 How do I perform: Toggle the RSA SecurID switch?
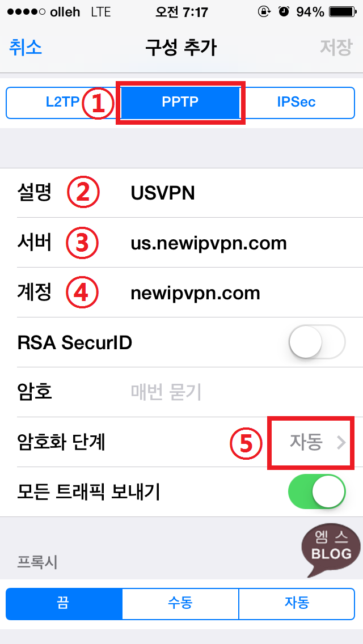click(x=317, y=342)
